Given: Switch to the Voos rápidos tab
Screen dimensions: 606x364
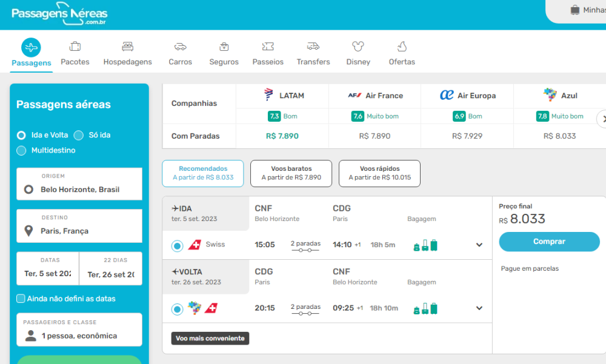Looking at the screenshot, I should 379,173.
